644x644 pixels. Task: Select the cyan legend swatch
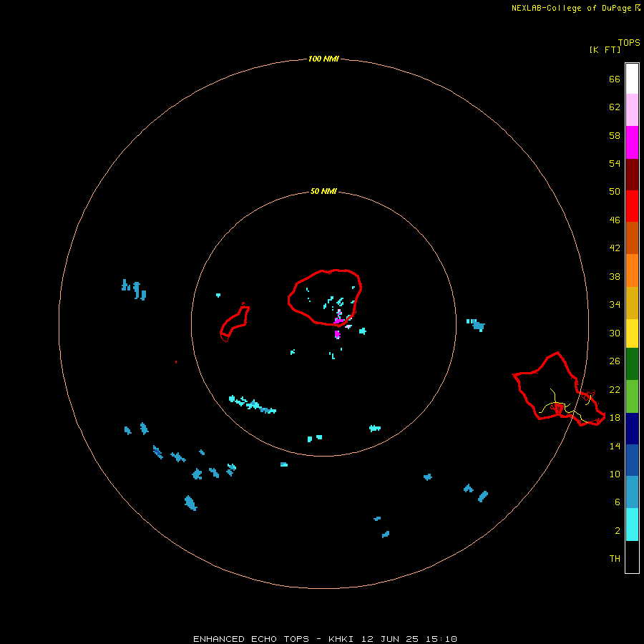632,525
